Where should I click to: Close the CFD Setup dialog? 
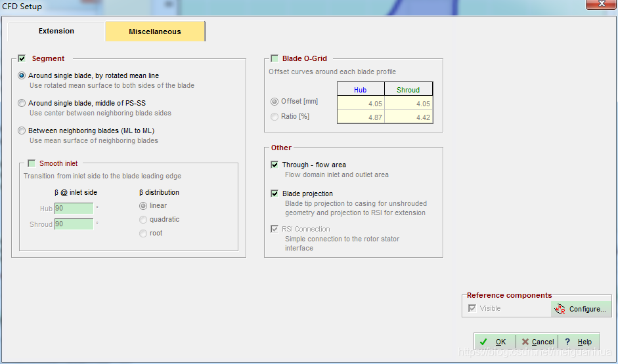[602, 3]
